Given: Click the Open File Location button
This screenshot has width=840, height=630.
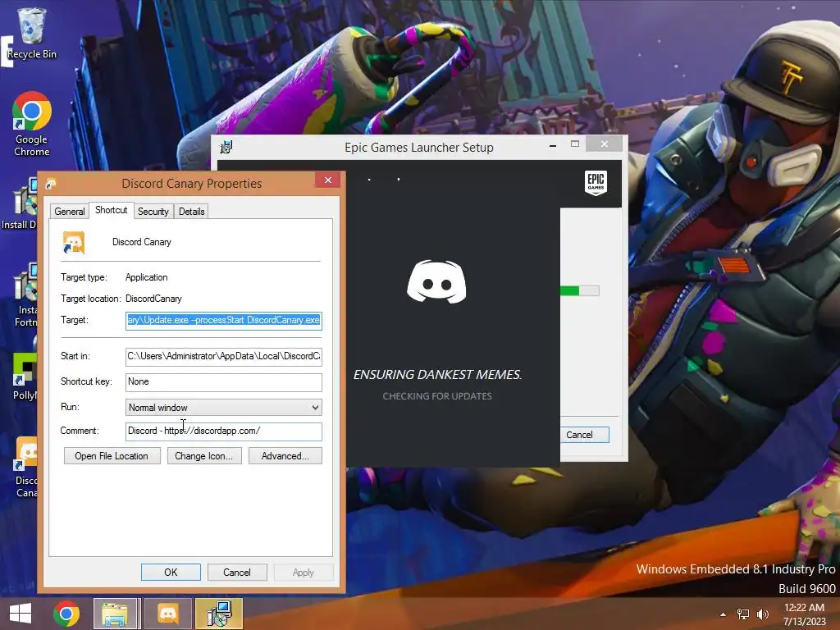Looking at the screenshot, I should [112, 456].
